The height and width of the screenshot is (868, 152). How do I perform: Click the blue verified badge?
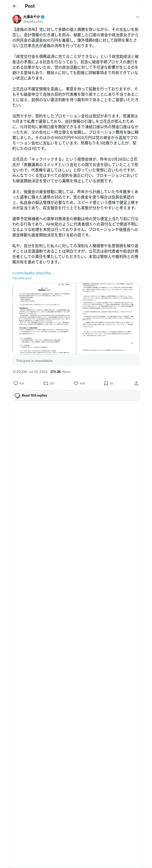pos(43,17)
